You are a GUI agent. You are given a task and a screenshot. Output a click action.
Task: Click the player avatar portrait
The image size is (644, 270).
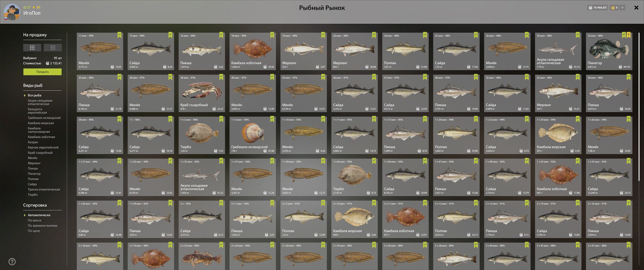point(12,12)
